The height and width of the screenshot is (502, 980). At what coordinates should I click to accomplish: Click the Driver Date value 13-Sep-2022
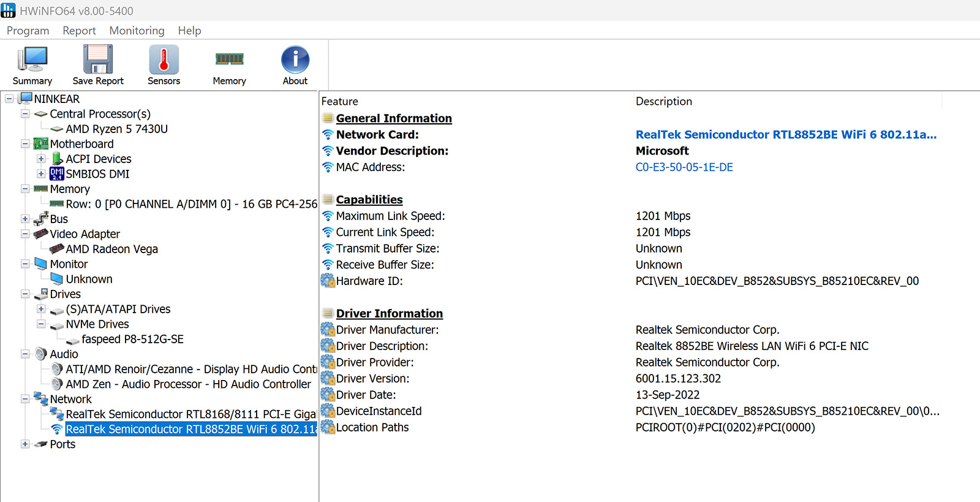[x=668, y=395]
